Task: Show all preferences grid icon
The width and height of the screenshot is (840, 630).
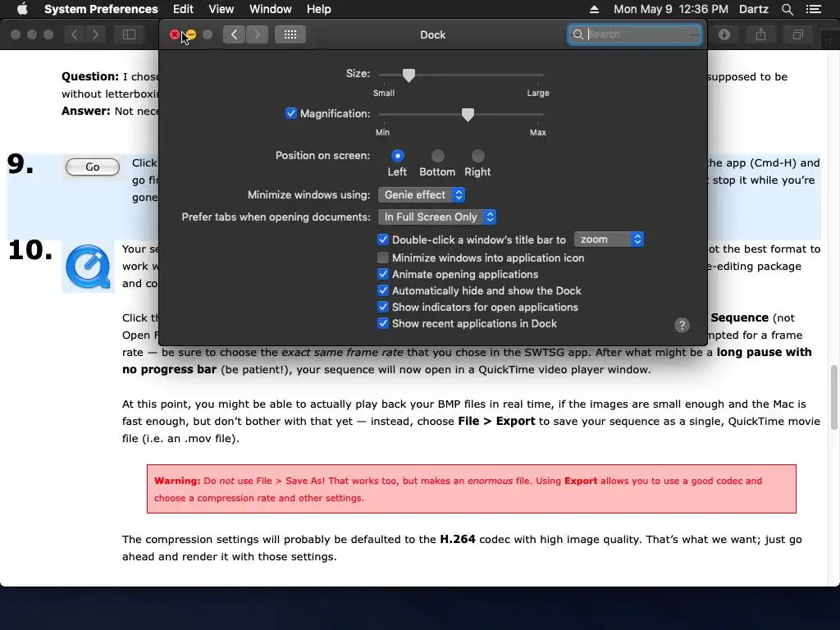Action: coord(290,34)
